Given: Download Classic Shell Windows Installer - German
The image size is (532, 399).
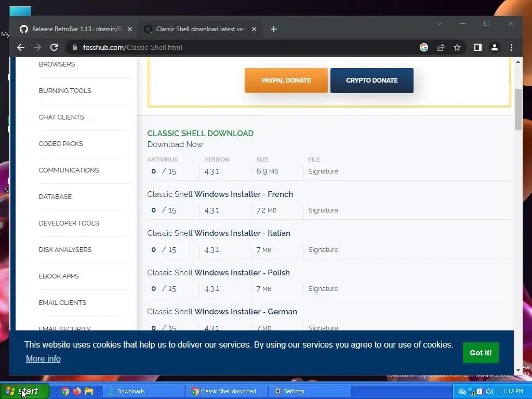Looking at the screenshot, I should point(222,312).
